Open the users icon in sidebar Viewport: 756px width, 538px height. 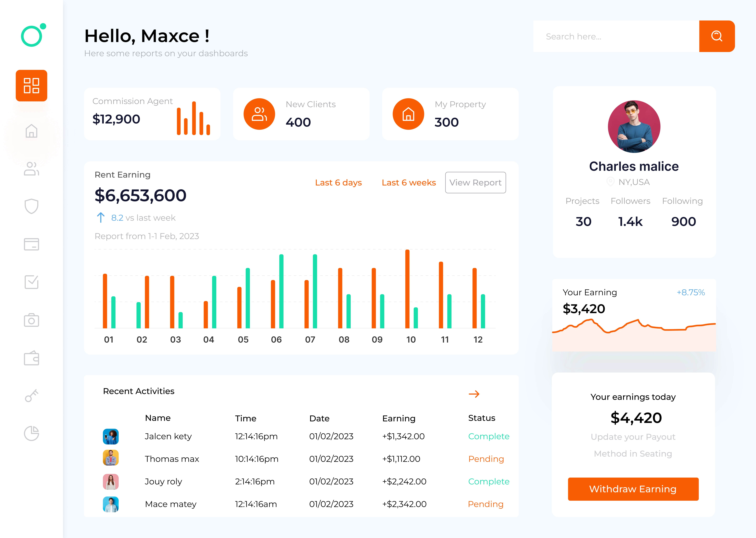[31, 169]
